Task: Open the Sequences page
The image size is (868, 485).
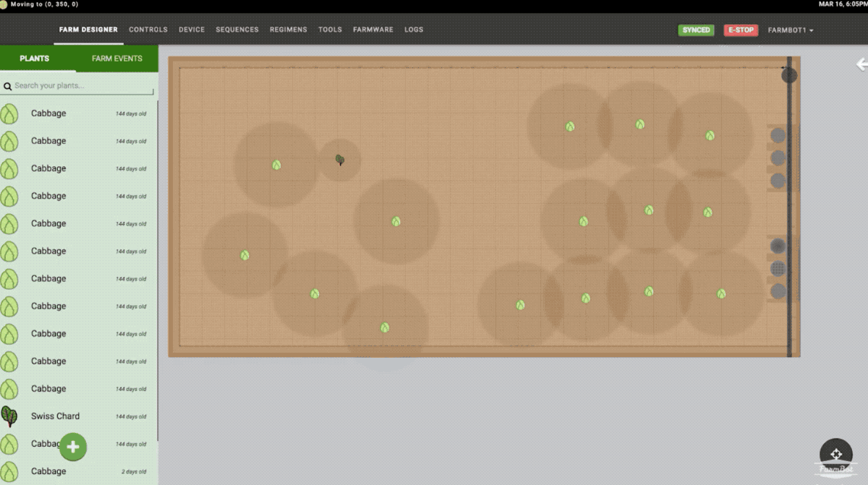Action: point(237,30)
